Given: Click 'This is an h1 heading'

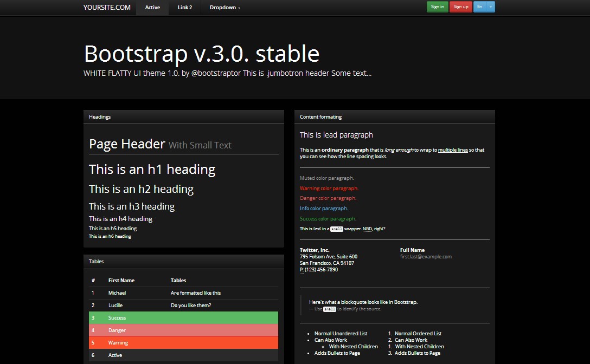Looking at the screenshot, I should (x=152, y=169).
